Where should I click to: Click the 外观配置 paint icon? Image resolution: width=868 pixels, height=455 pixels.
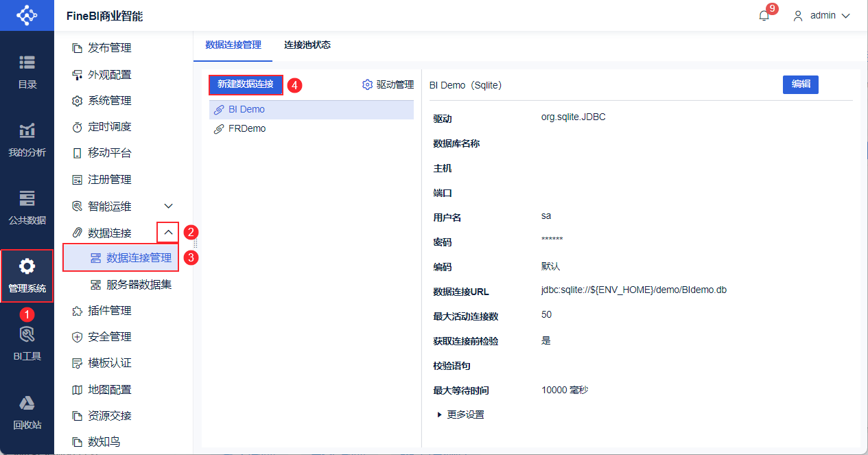(x=77, y=75)
